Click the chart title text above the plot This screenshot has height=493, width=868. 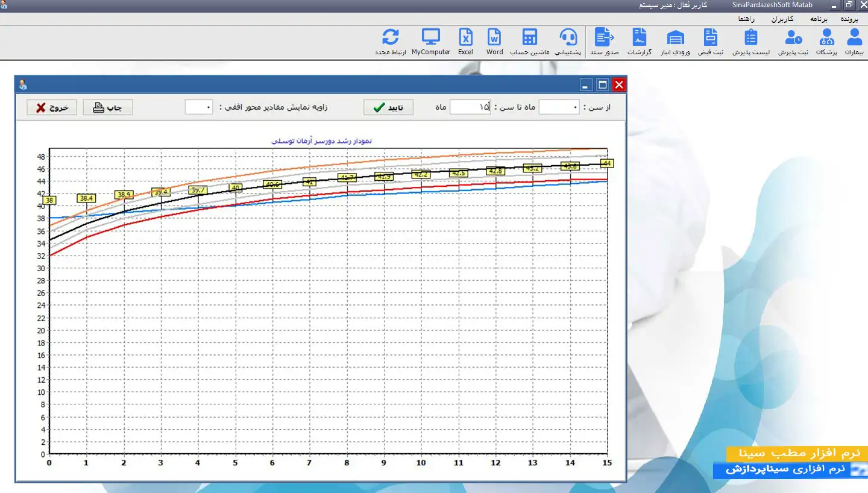tap(321, 140)
